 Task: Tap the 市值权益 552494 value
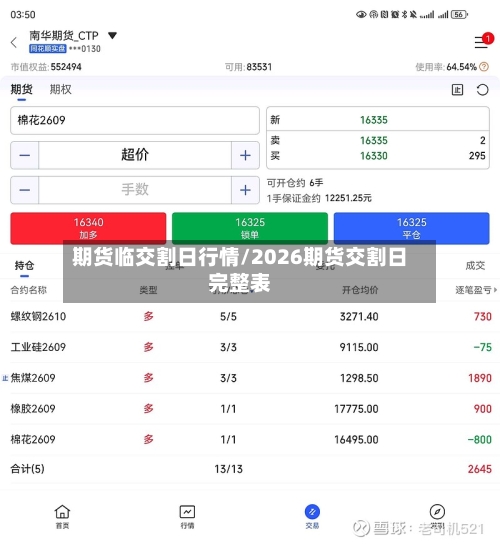pos(66,67)
